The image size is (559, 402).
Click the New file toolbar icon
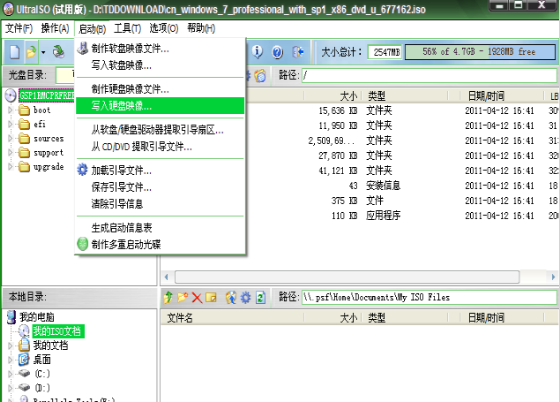14,52
